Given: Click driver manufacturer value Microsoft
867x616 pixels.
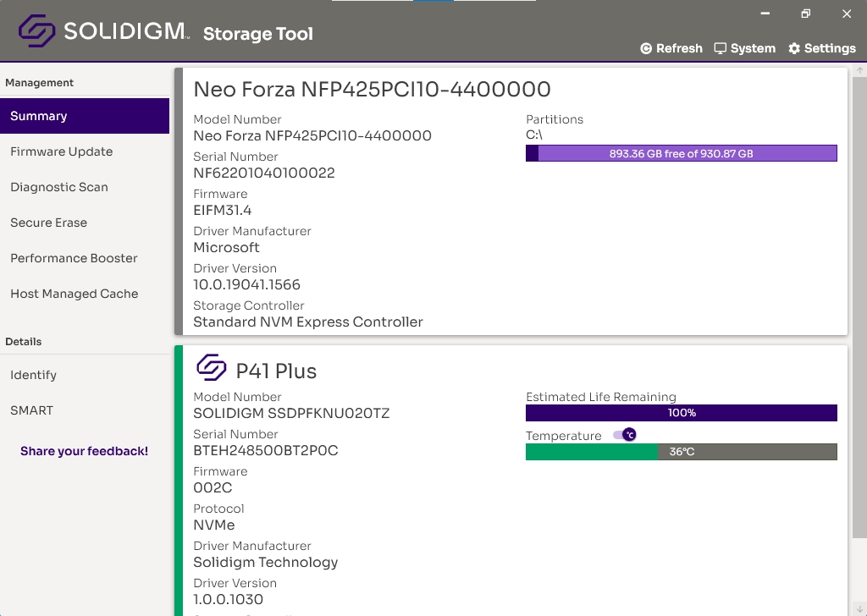Looking at the screenshot, I should tap(227, 248).
